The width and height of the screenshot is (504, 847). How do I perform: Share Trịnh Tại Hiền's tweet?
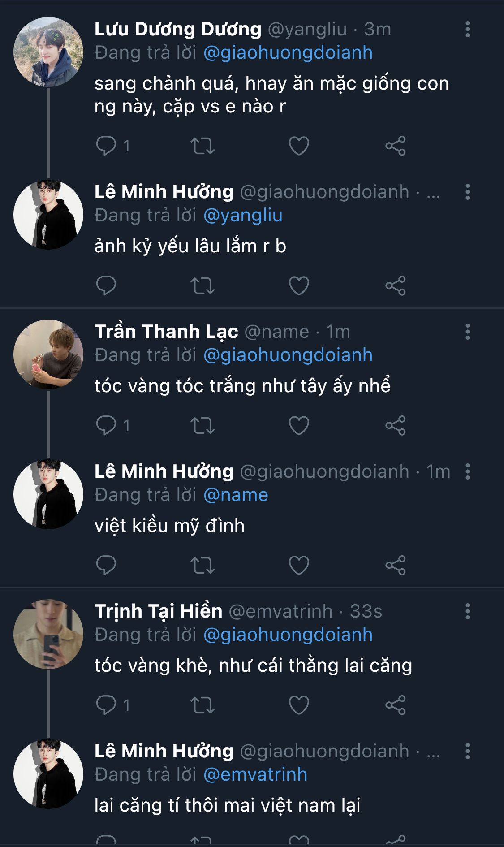click(x=396, y=705)
